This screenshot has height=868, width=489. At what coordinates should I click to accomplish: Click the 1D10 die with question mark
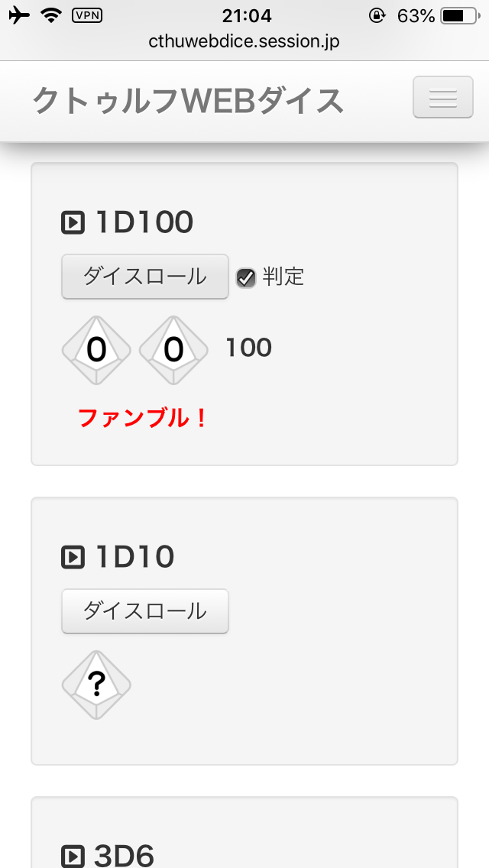pos(96,685)
